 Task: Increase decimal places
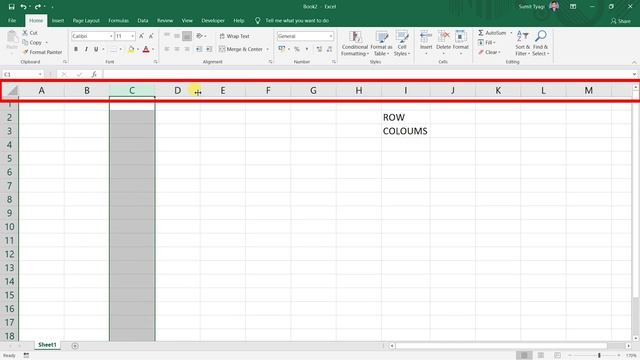[319, 49]
